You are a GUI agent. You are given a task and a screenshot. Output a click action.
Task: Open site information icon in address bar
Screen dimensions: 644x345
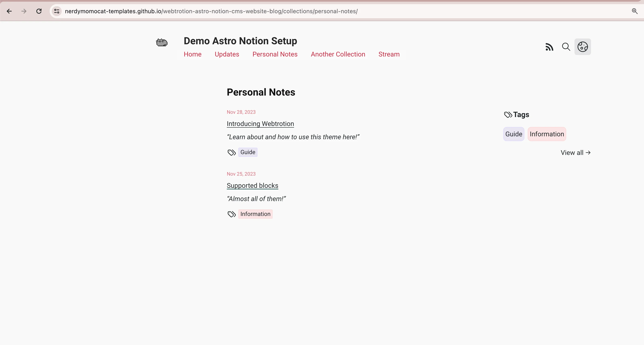pos(57,11)
